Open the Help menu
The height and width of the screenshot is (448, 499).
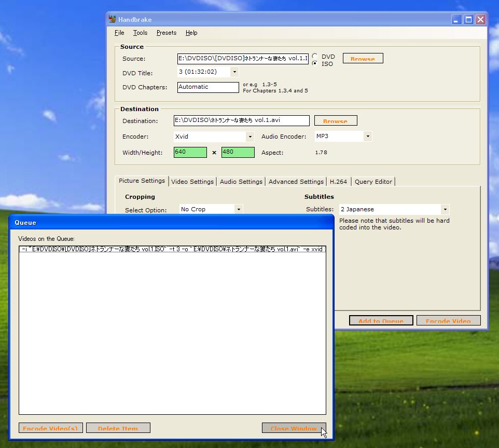coord(191,33)
